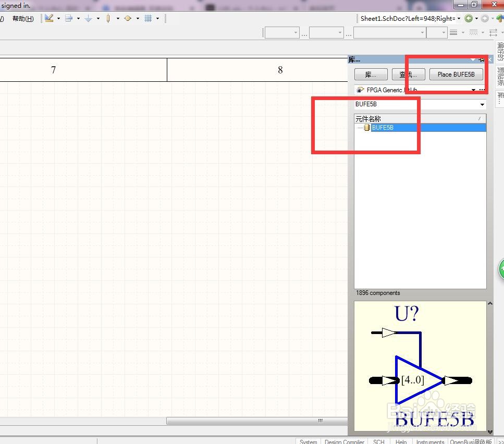Open the OpenBus调色板 panel button
Image resolution: width=504 pixels, height=444 pixels.
(471, 441)
